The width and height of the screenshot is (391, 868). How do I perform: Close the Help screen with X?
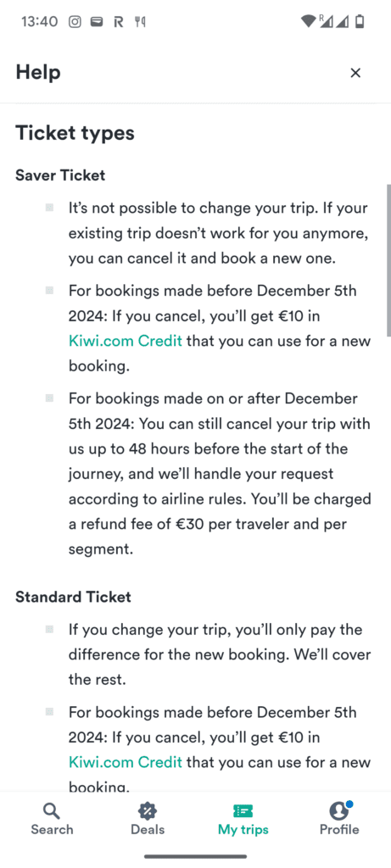[x=355, y=73]
